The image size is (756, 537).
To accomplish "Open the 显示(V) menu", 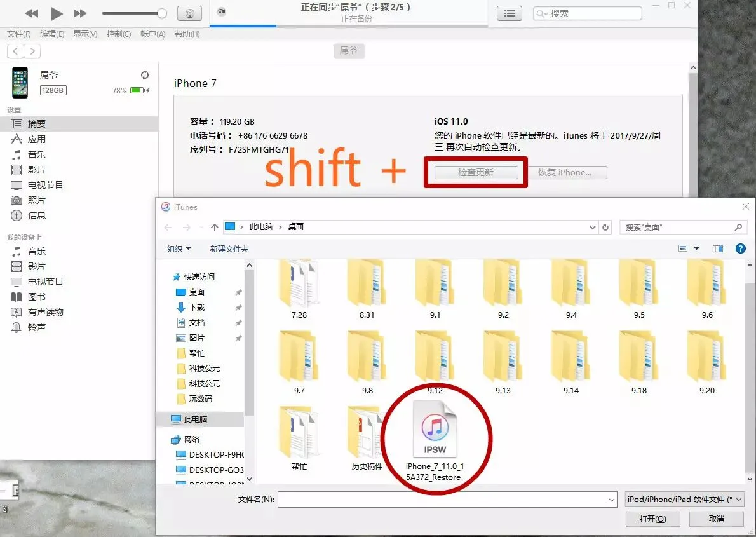I will tap(85, 34).
